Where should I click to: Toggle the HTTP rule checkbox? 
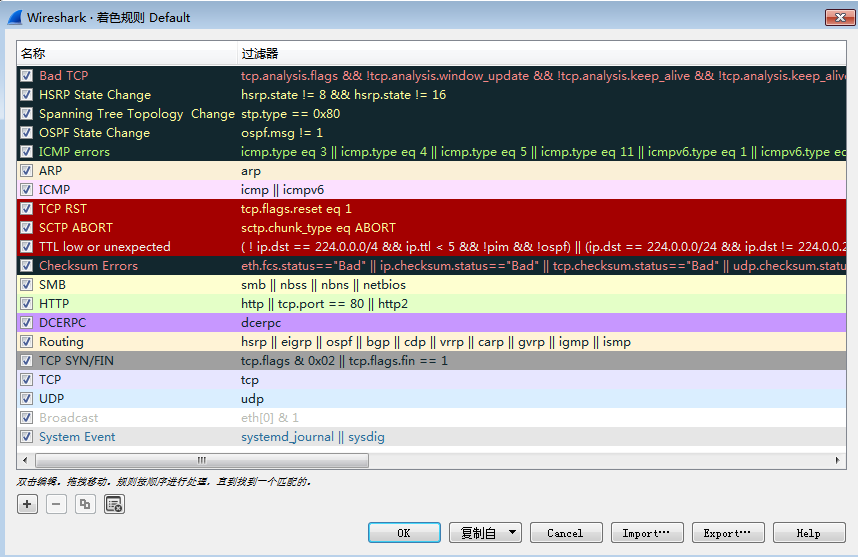(x=26, y=304)
